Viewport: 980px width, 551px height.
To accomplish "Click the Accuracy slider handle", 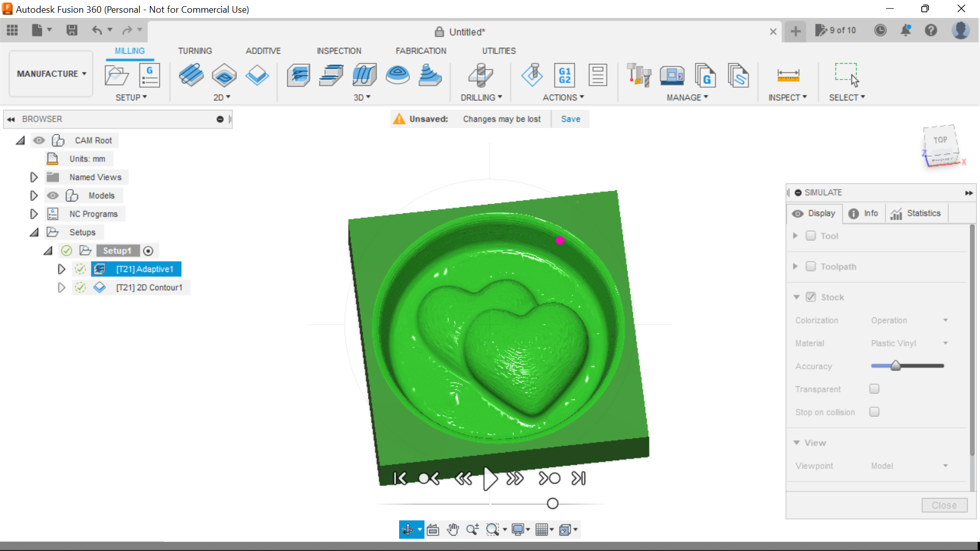I will tap(896, 366).
